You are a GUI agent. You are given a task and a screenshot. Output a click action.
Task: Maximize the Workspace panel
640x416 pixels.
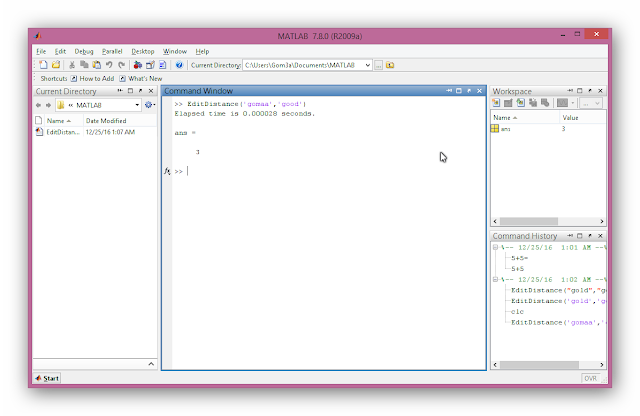pyautogui.click(x=580, y=91)
